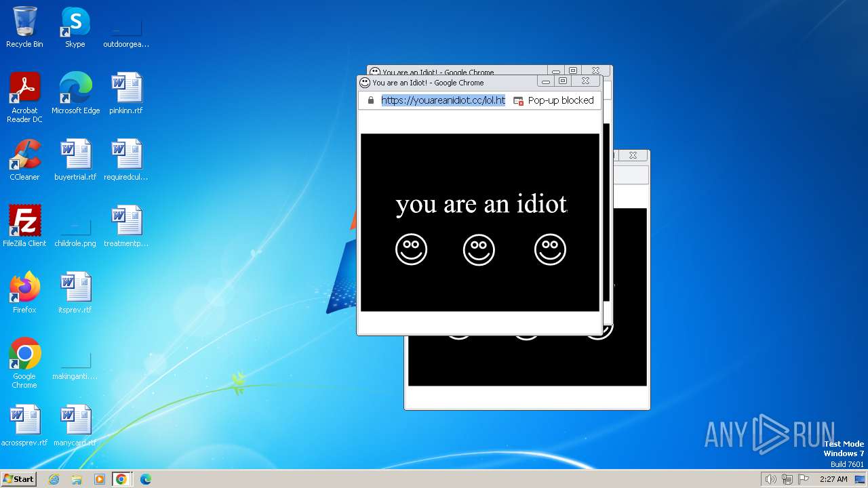Select the Skype desktop shortcut
868x488 pixels.
tap(75, 27)
